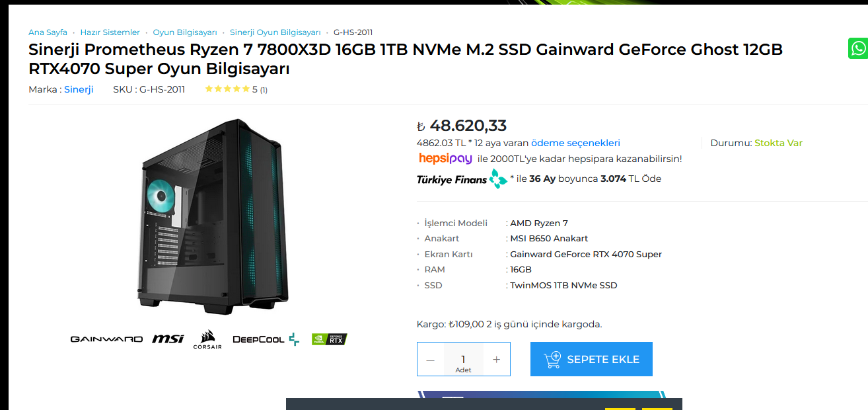Image resolution: width=868 pixels, height=410 pixels.
Task: Click the Corsair brand logo
Action: click(207, 339)
